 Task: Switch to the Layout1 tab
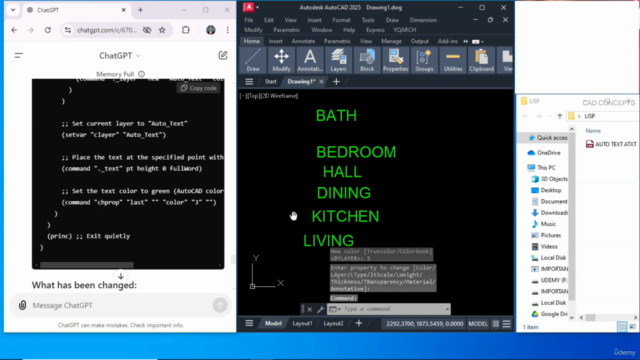pyautogui.click(x=302, y=324)
